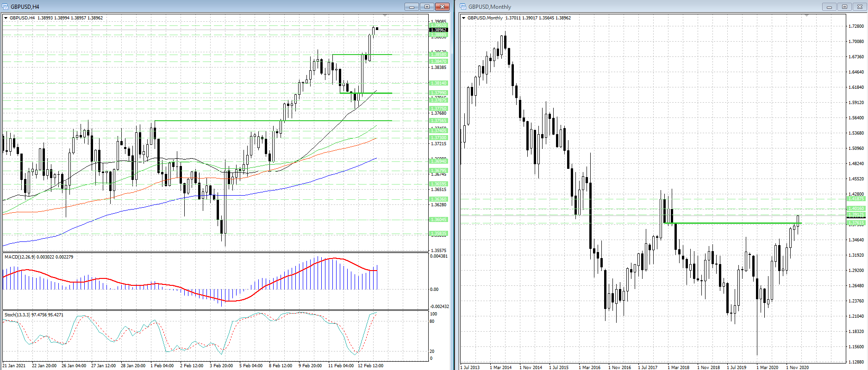
Task: Click the 5 Feb 04:00 time axis label
Action: click(251, 366)
